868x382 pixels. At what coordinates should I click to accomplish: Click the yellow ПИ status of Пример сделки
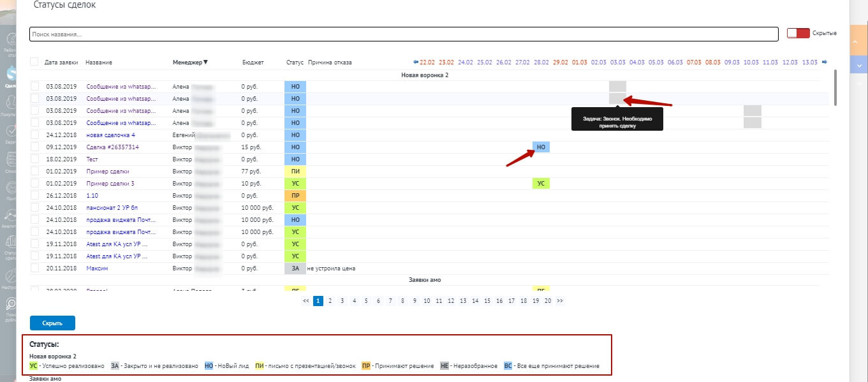click(x=295, y=172)
